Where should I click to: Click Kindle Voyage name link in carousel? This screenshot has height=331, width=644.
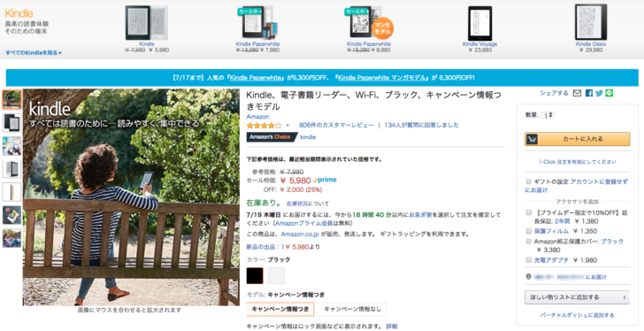click(479, 44)
